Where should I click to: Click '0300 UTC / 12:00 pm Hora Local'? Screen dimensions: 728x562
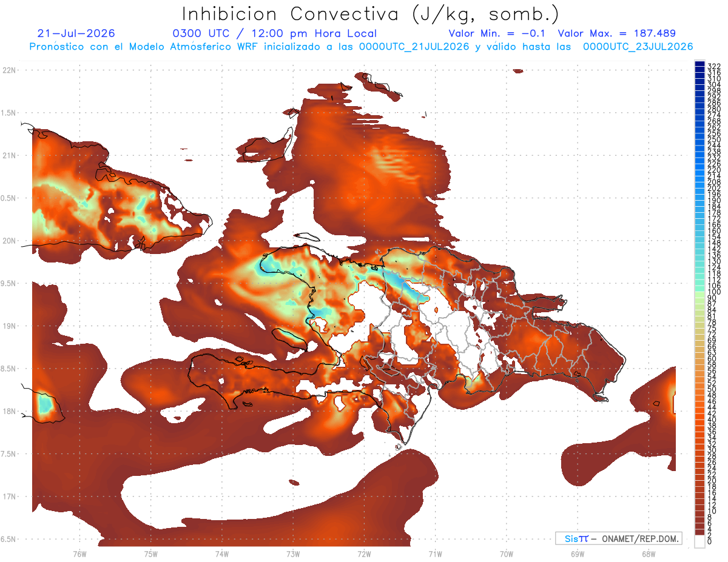[275, 34]
